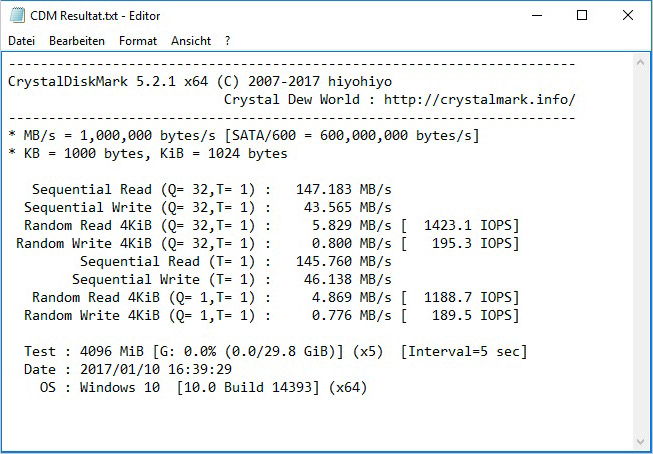Click the scrollbar up arrow
Screen dimensions: 653x454
coord(641,62)
